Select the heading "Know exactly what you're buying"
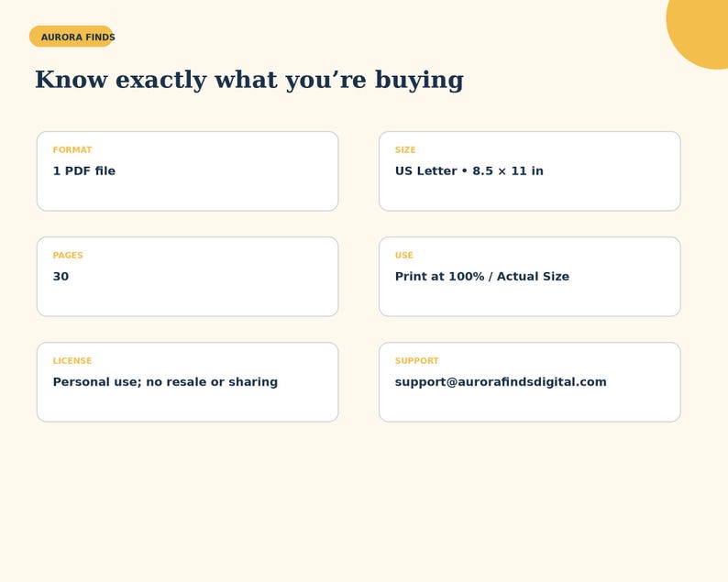This screenshot has height=582, width=728. click(249, 80)
